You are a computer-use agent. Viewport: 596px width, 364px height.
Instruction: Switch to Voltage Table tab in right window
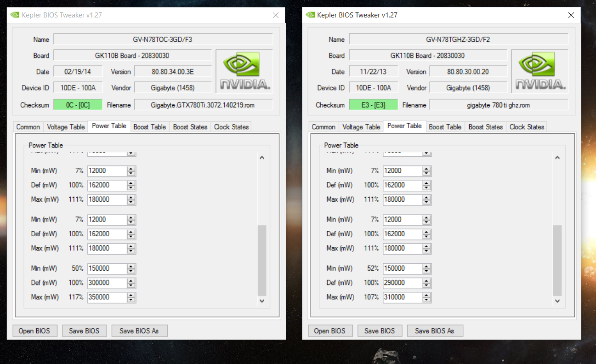pos(362,127)
